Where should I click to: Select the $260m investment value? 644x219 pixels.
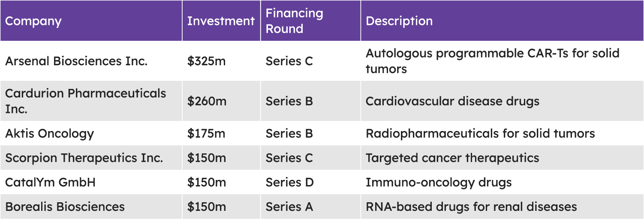(x=206, y=101)
